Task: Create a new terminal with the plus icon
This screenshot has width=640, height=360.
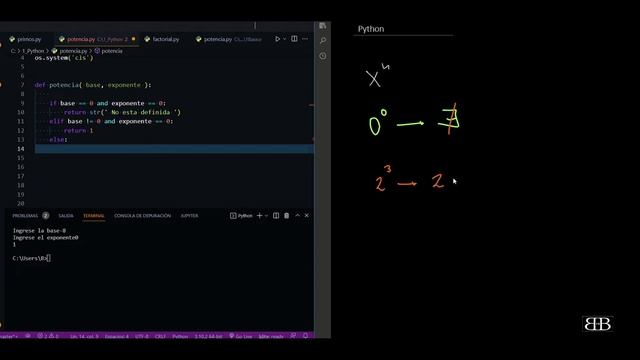Action: pos(259,216)
